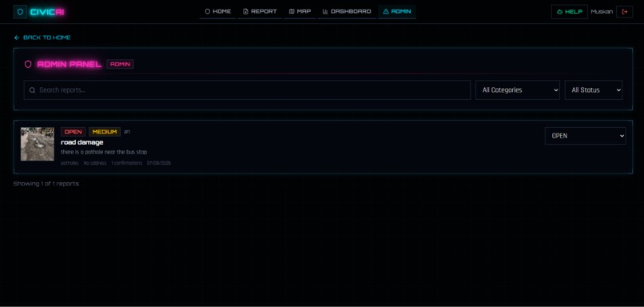Open the Home tab
The image size is (644, 307).
(217, 11)
